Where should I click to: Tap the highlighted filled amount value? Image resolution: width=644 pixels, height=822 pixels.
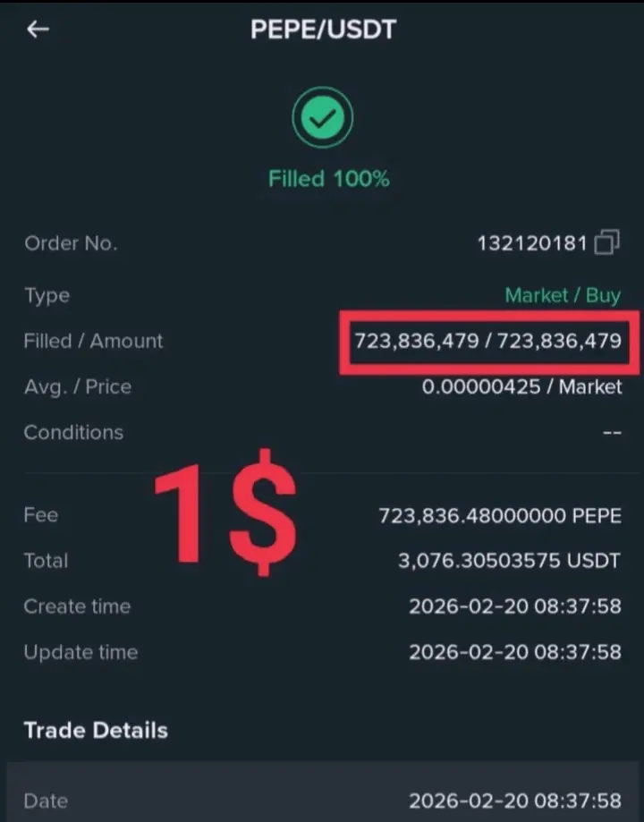pyautogui.click(x=487, y=341)
